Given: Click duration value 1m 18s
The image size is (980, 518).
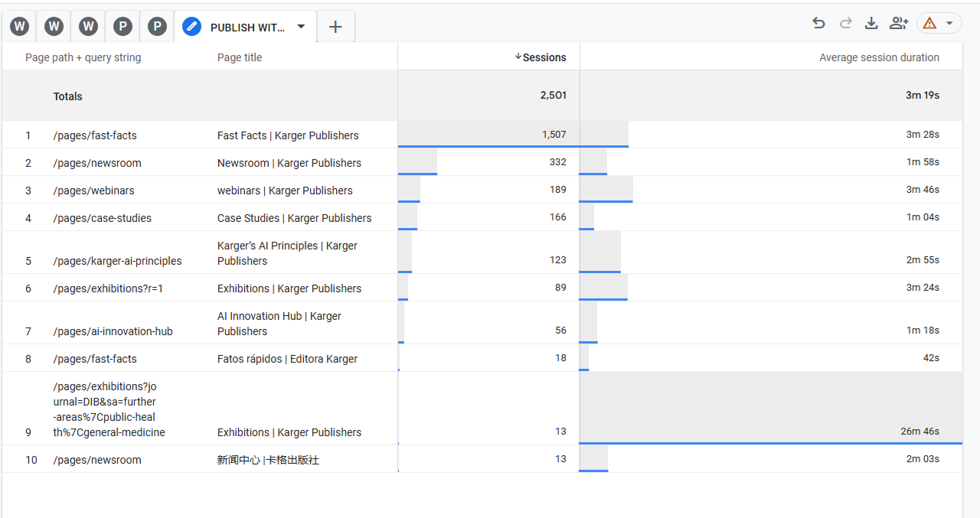Looking at the screenshot, I should [923, 331].
